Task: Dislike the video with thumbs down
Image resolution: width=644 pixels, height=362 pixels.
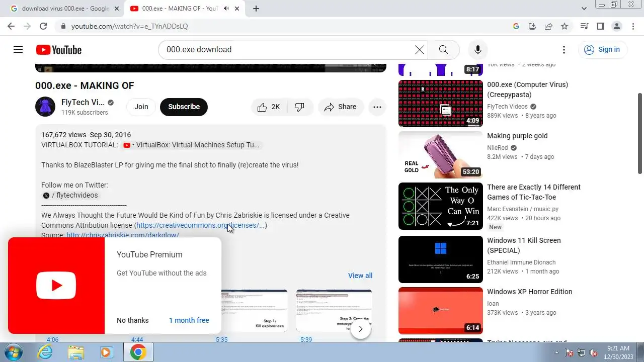Action: click(300, 107)
